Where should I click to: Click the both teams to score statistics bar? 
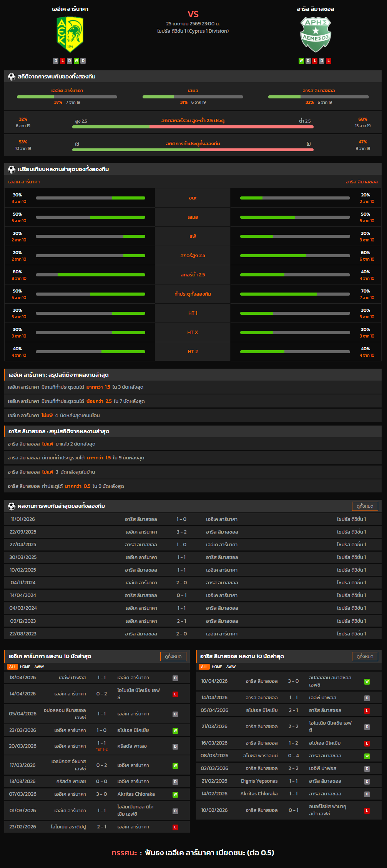[193, 150]
